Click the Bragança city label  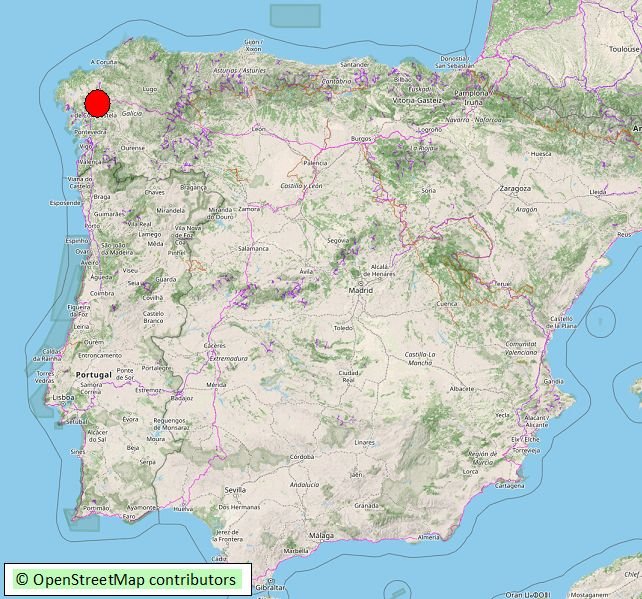194,188
